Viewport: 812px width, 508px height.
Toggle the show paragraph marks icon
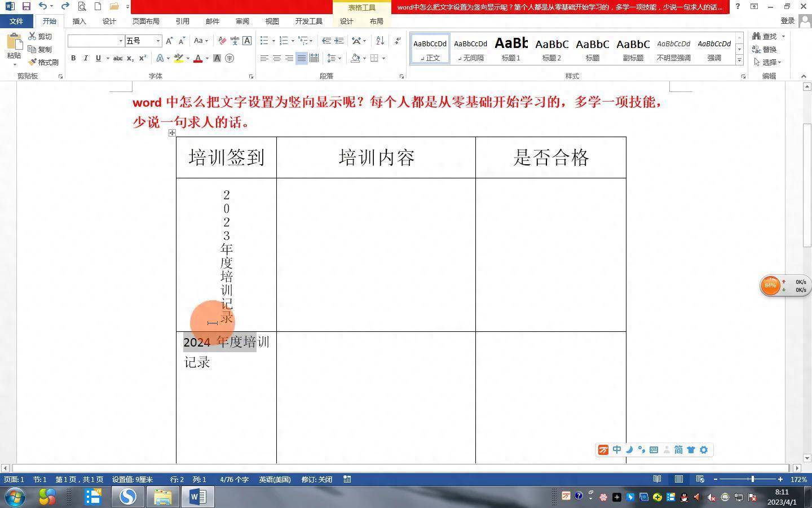click(x=396, y=41)
